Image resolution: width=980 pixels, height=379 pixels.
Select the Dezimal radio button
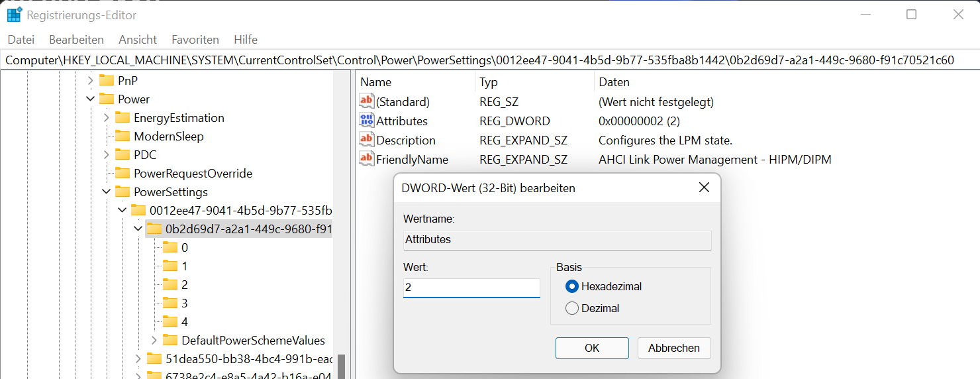[x=572, y=308]
